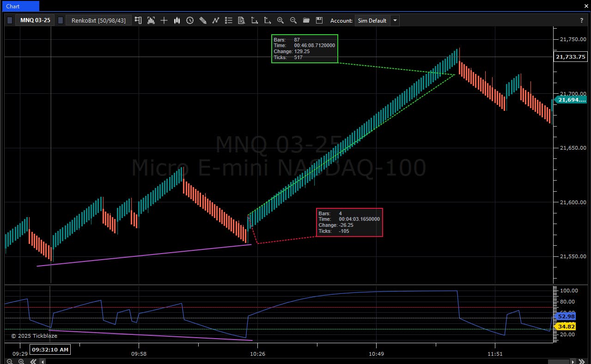591x364 pixels.
Task: Zoom in with the magnifier plus icon
Action: click(280, 20)
